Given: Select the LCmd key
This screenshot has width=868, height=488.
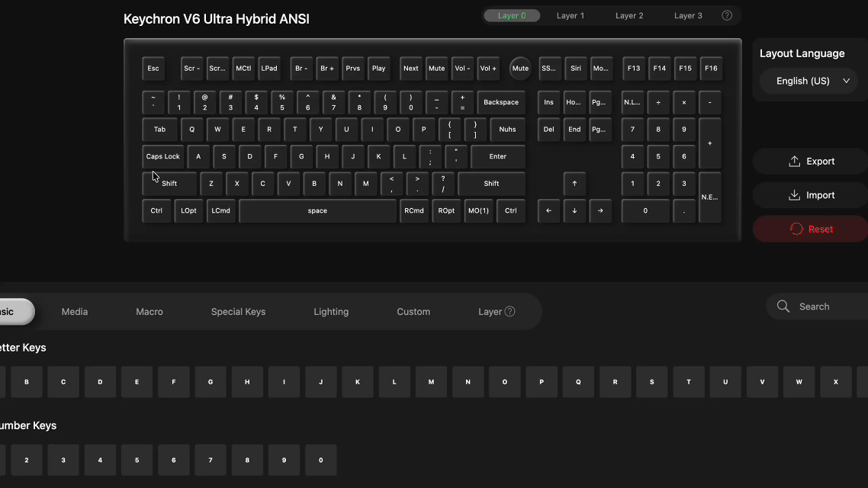Looking at the screenshot, I should 220,210.
